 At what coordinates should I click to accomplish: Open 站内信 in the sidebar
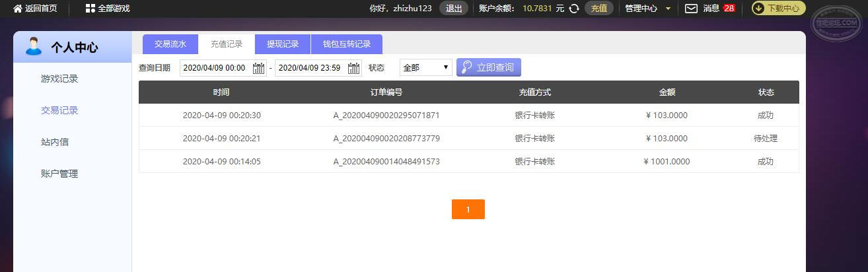pyautogui.click(x=55, y=142)
